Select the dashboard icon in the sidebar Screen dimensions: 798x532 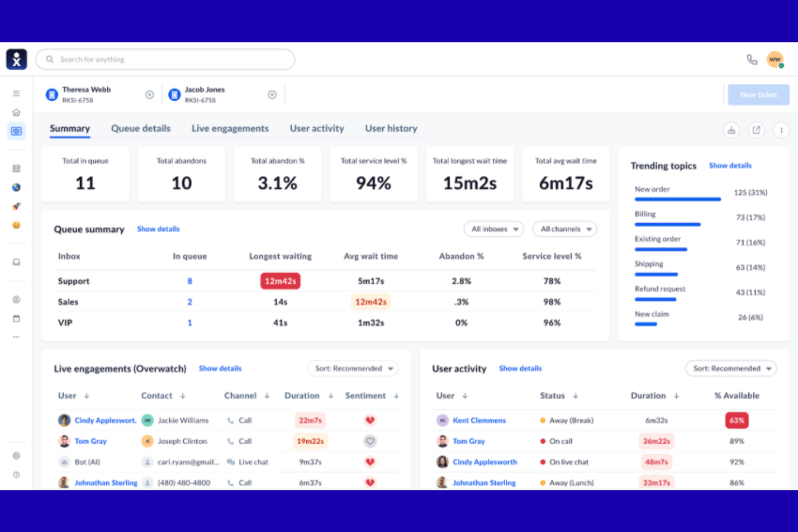point(16,131)
